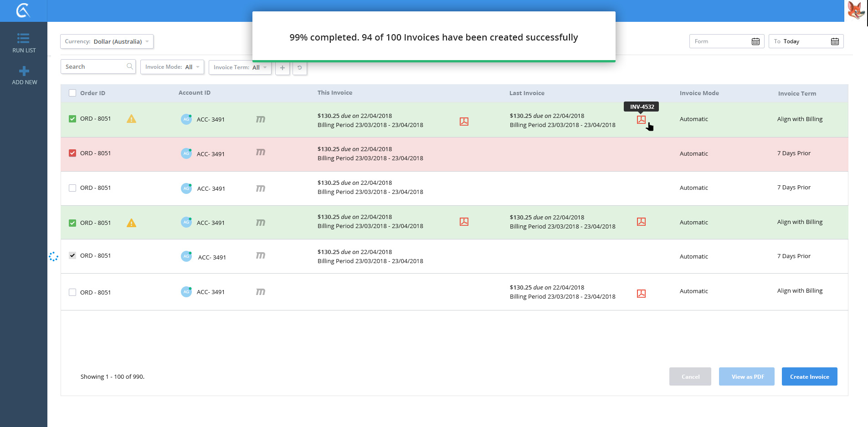Expand the Invoice Mode filter dropdown
This screenshot has height=427, width=868.
coord(172,67)
